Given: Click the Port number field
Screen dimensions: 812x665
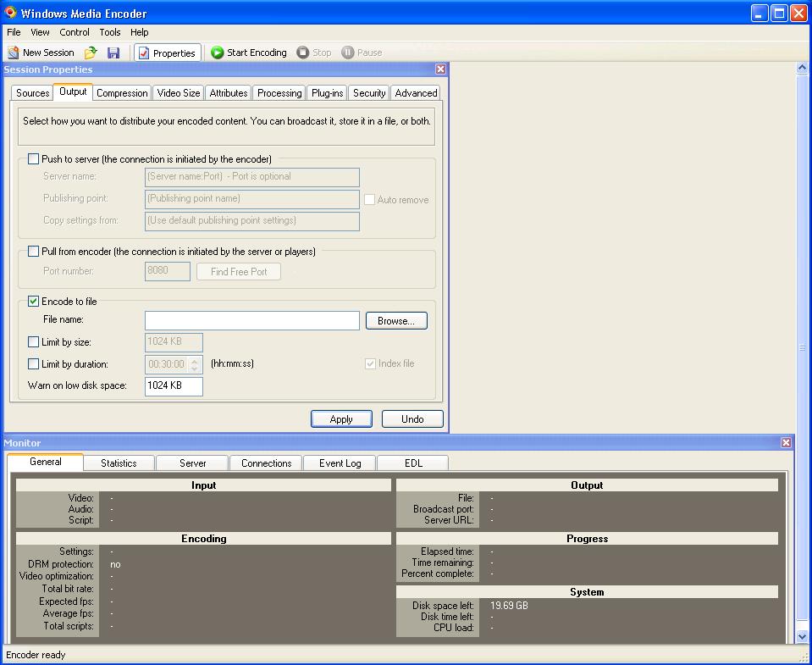Looking at the screenshot, I should [168, 271].
